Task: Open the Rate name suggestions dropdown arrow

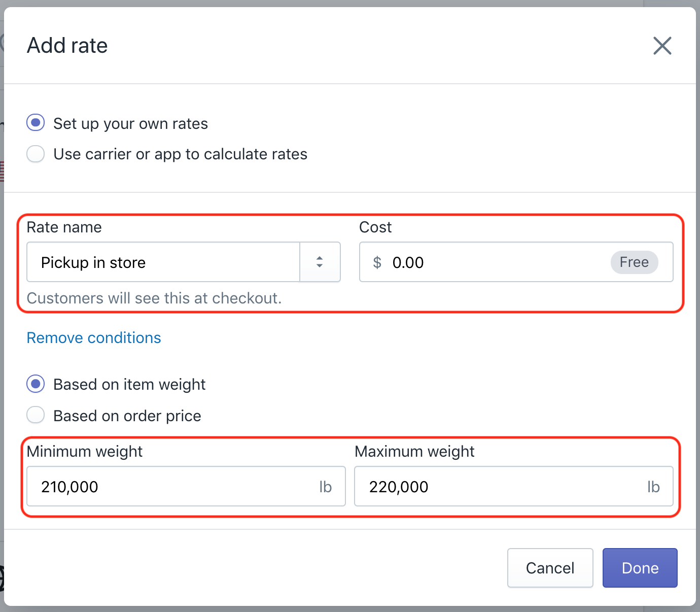Action: (320, 262)
